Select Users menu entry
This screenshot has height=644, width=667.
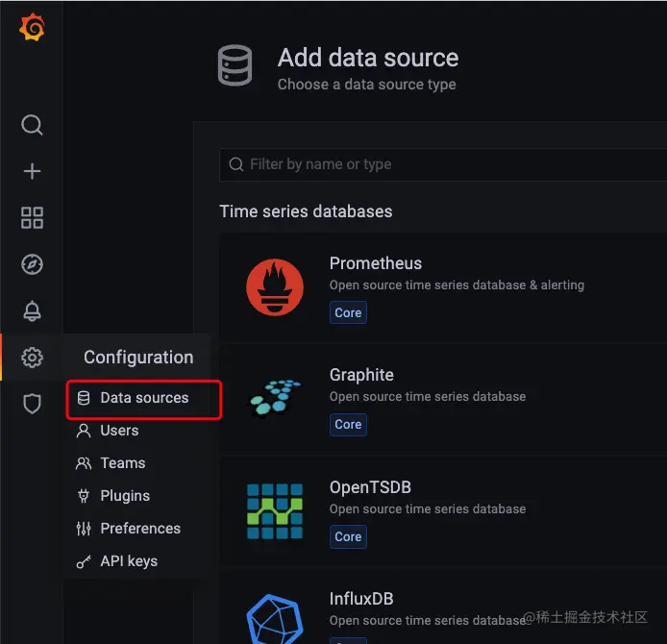click(119, 431)
